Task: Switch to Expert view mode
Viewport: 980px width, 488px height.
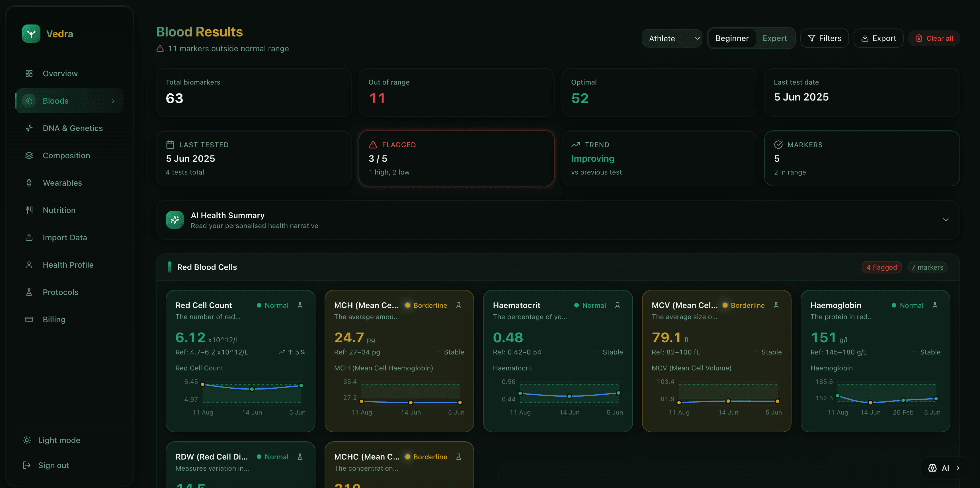Action: click(x=774, y=38)
